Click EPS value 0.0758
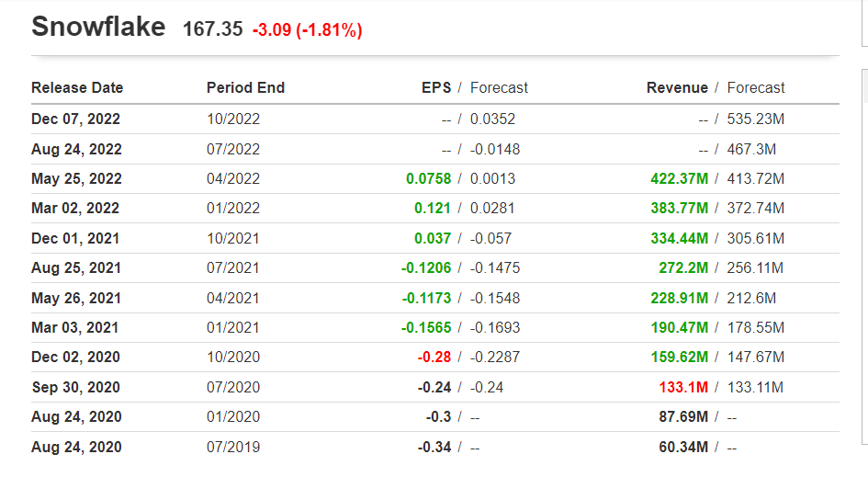 pyautogui.click(x=428, y=179)
